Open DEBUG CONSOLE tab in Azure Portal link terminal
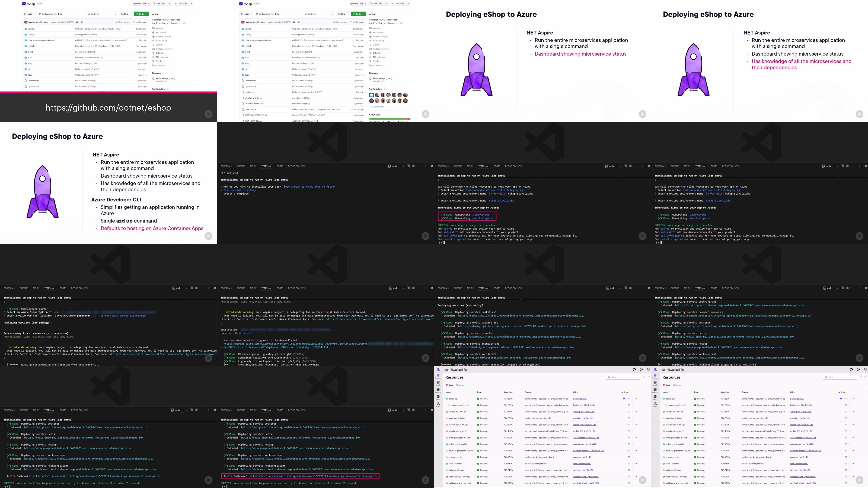868x488 pixels. [x=297, y=288]
